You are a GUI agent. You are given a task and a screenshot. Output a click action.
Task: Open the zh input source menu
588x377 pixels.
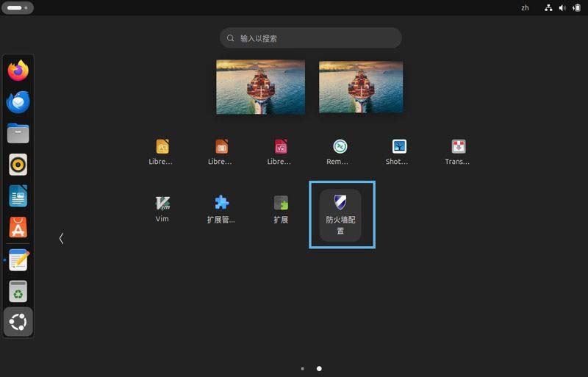(525, 7)
